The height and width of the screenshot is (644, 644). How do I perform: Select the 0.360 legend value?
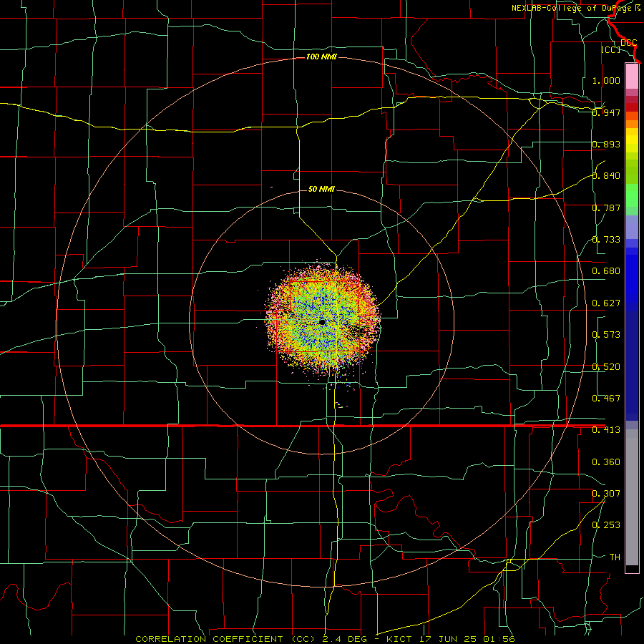tap(606, 462)
